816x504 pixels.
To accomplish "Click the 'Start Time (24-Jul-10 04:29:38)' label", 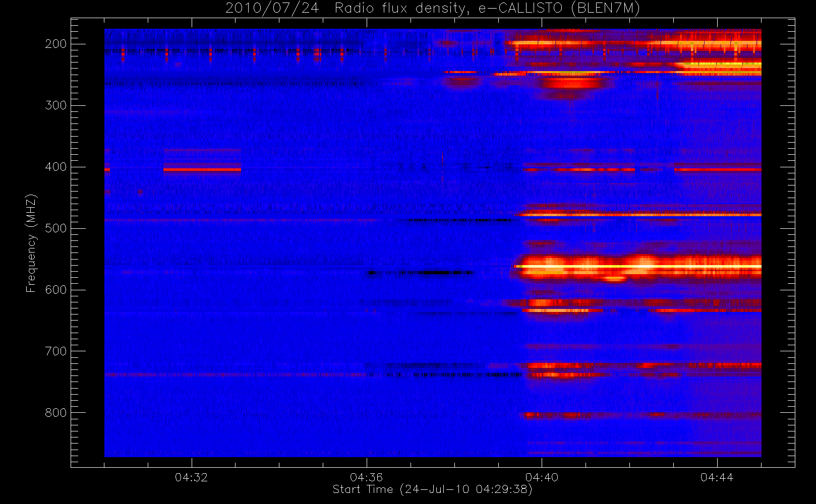I will (432, 489).
